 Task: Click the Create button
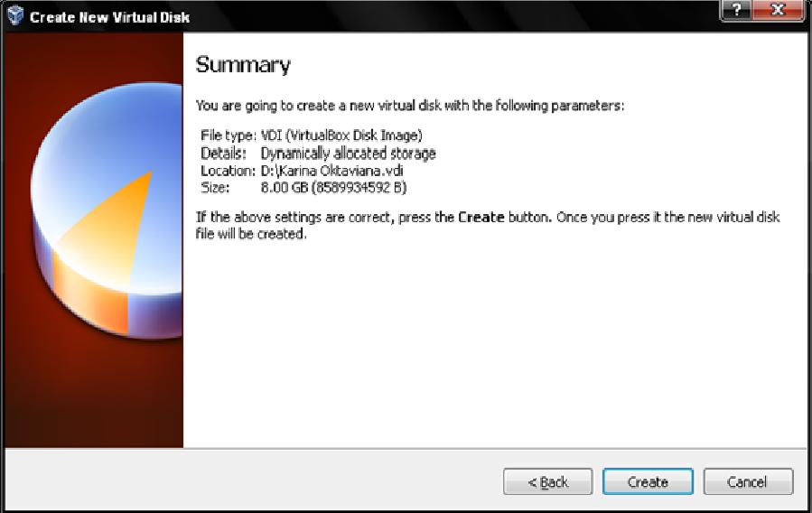point(648,482)
